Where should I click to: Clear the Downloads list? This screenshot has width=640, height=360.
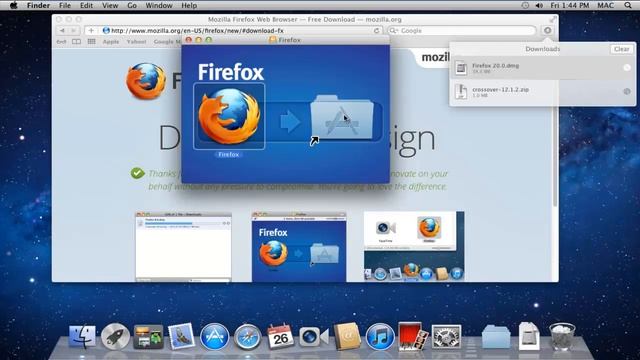coord(621,49)
